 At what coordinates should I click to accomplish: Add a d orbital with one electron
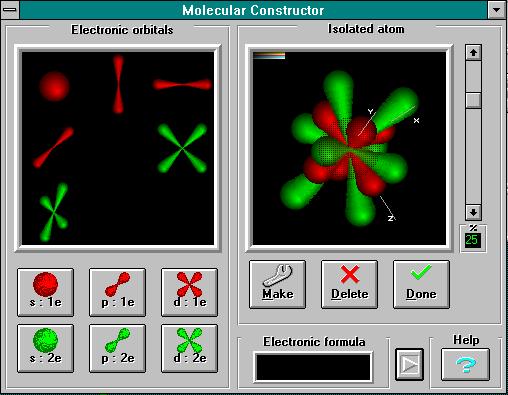pyautogui.click(x=189, y=292)
